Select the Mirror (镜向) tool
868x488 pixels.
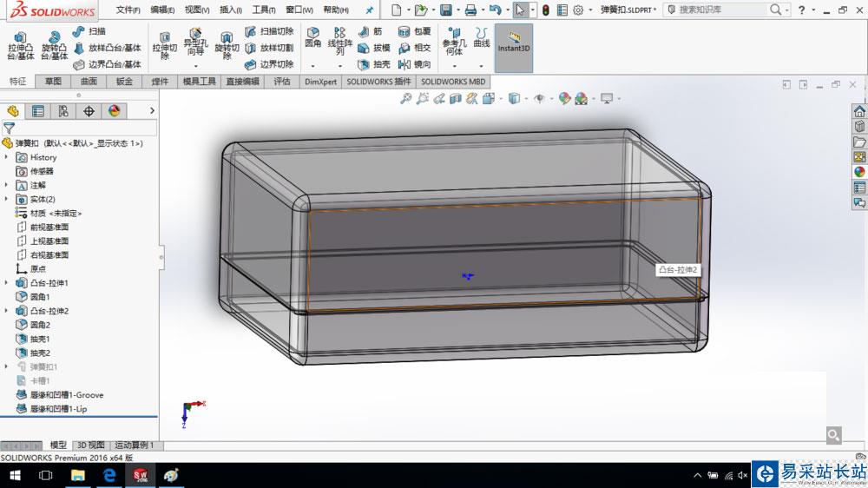coord(414,65)
